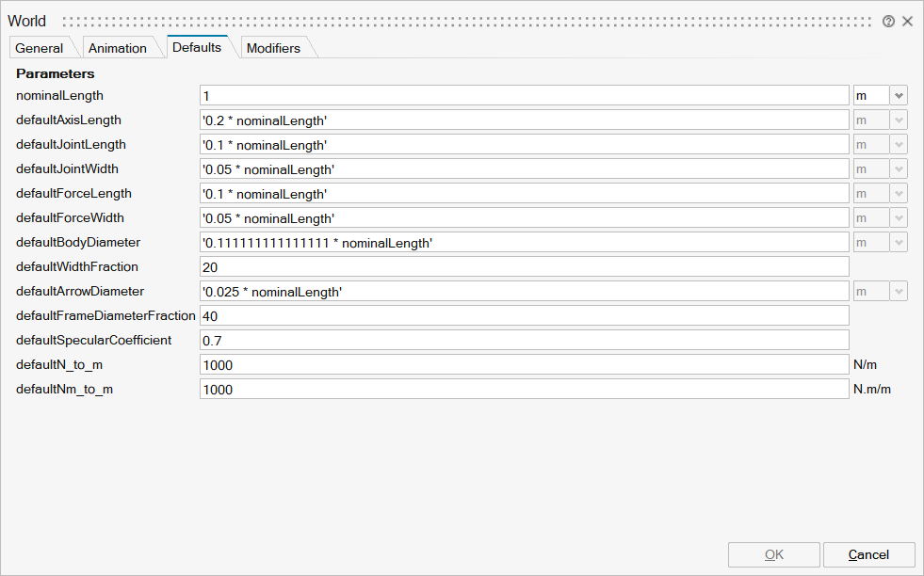Expand defaultAxisLength unit dropdown
924x576 pixels.
coord(899,120)
